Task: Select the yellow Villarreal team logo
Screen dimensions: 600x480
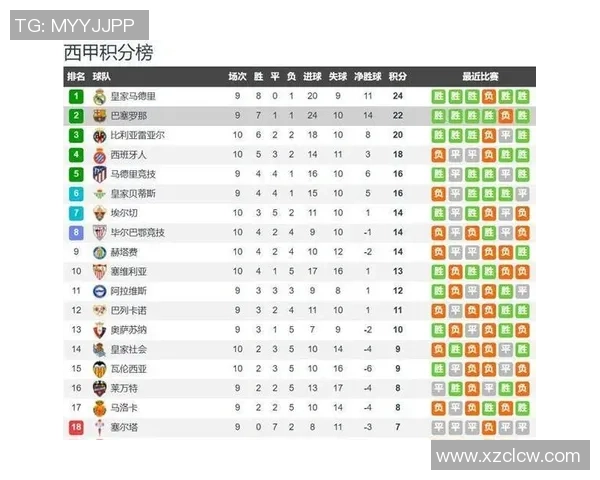Action: click(x=100, y=135)
